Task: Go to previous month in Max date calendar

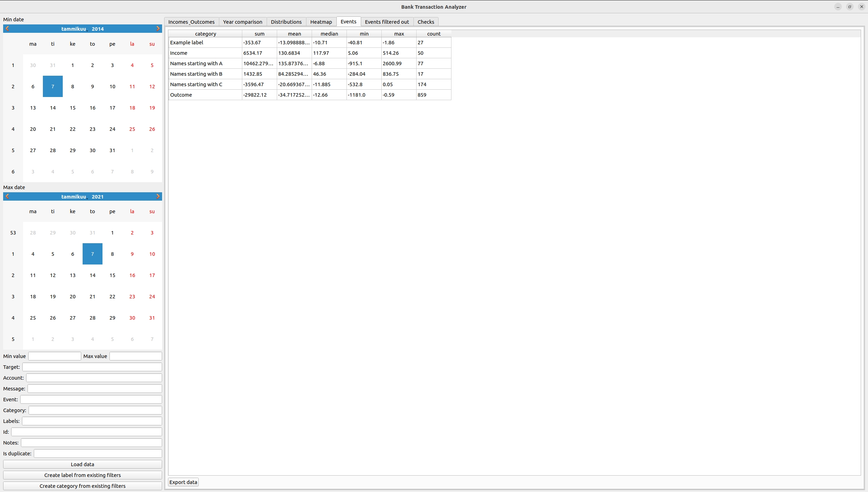Action: pyautogui.click(x=7, y=196)
